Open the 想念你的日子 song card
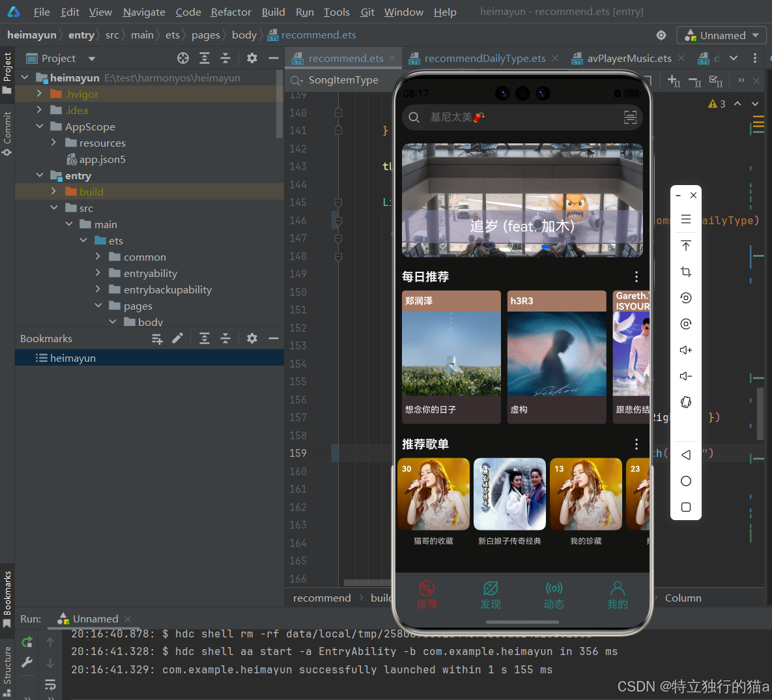 tap(451, 357)
